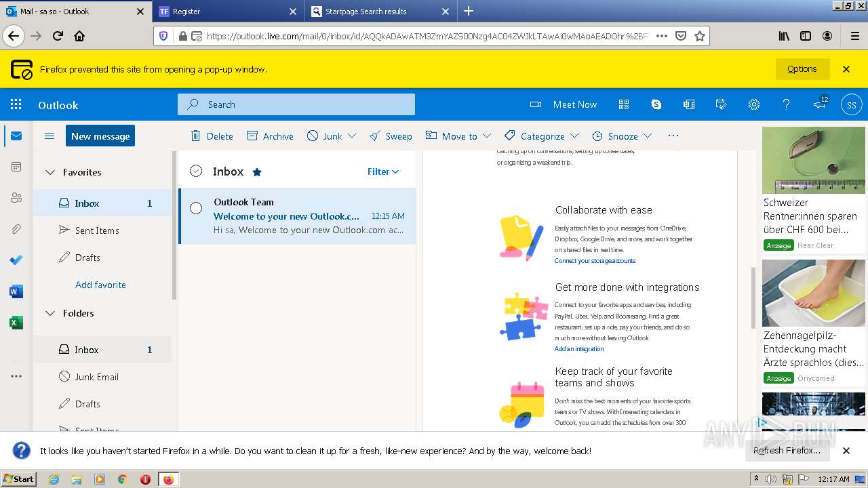Open QR code icon in header
The image size is (868, 488).
coord(624,104)
